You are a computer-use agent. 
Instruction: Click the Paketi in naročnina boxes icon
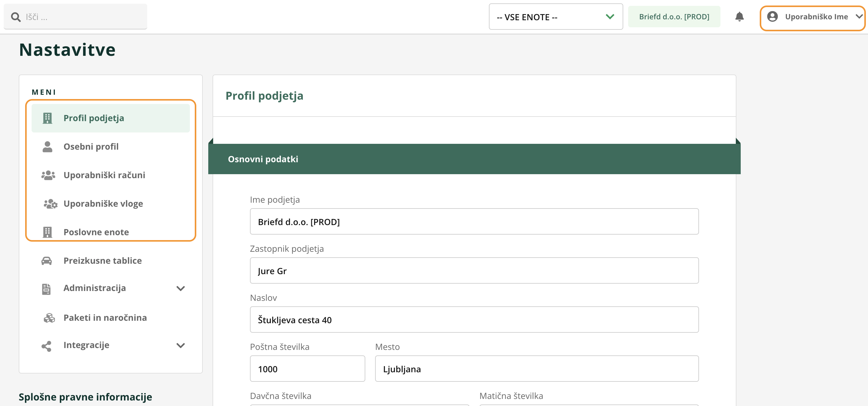[x=49, y=318]
